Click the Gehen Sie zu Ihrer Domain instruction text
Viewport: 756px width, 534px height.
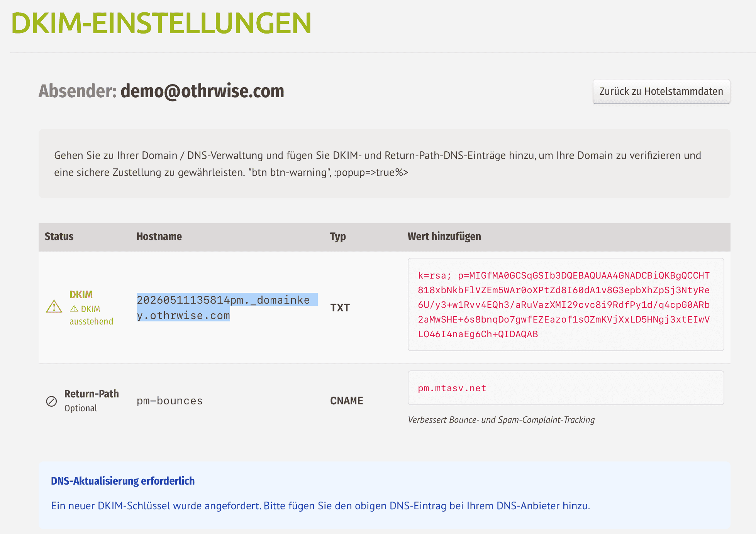(378, 164)
